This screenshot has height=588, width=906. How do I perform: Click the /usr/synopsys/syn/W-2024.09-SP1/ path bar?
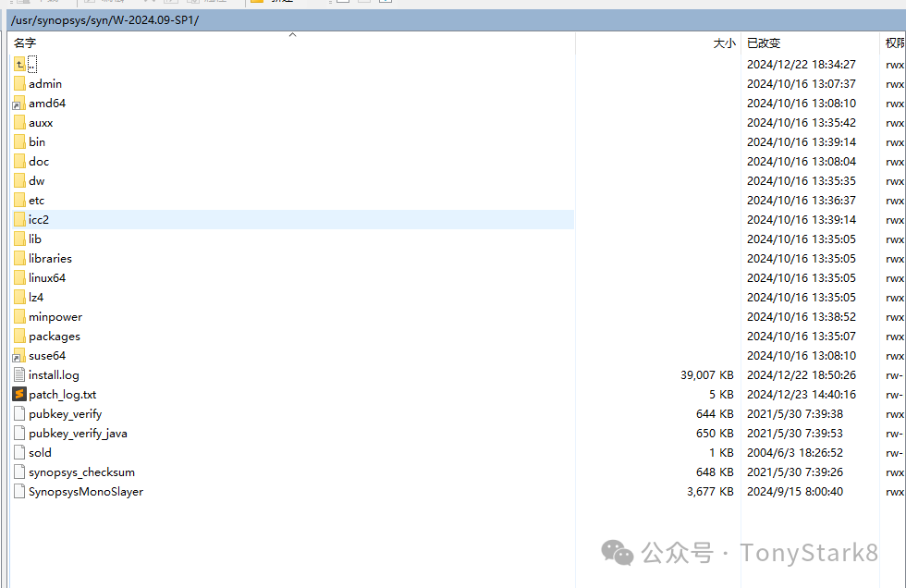[x=457, y=20]
